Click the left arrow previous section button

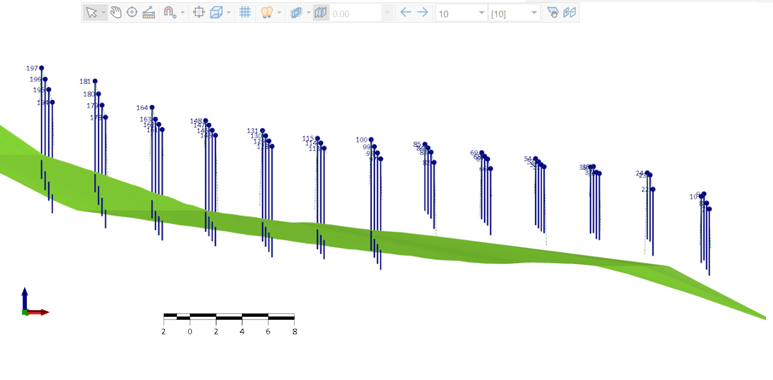click(x=406, y=13)
